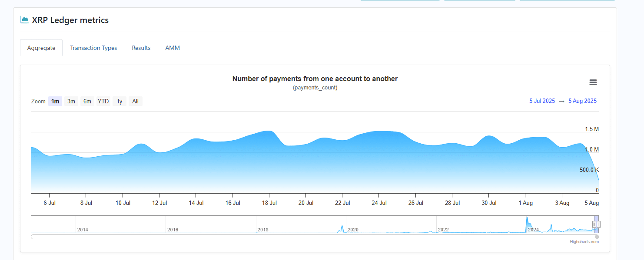Image resolution: width=644 pixels, height=260 pixels.
Task: Click the 1.5 M y-axis label
Action: pyautogui.click(x=592, y=129)
